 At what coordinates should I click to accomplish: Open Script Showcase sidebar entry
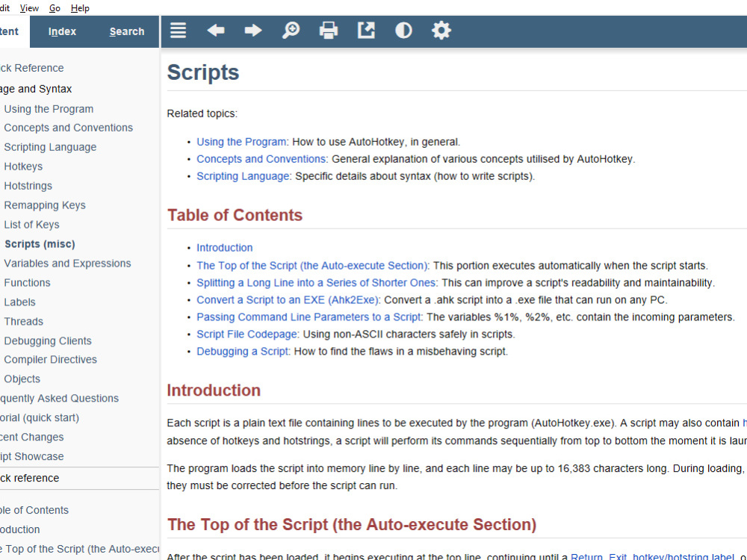click(x=31, y=457)
